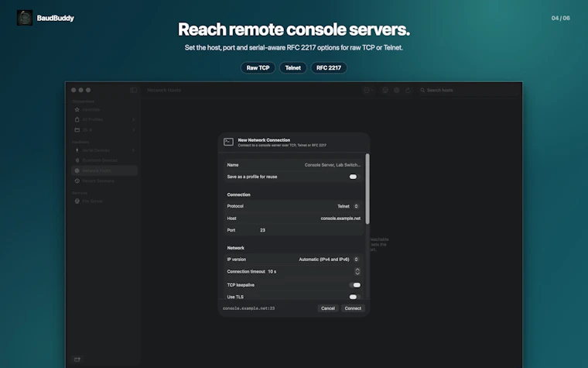Click the Network Hosts window title
588x368 pixels.
pos(164,90)
